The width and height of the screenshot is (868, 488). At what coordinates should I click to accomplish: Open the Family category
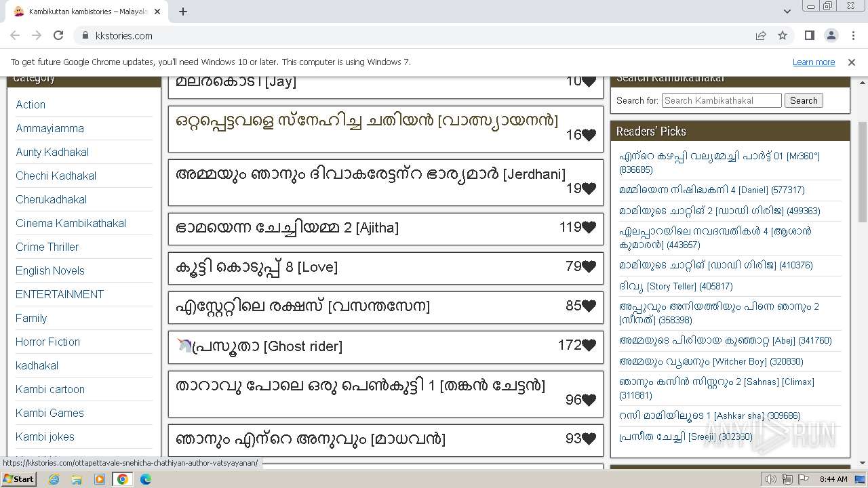(x=31, y=318)
